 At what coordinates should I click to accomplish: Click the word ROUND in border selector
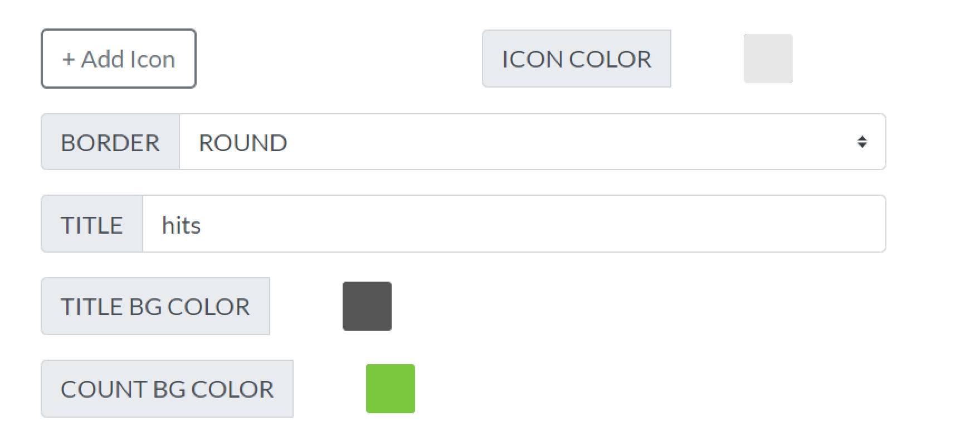click(x=243, y=143)
